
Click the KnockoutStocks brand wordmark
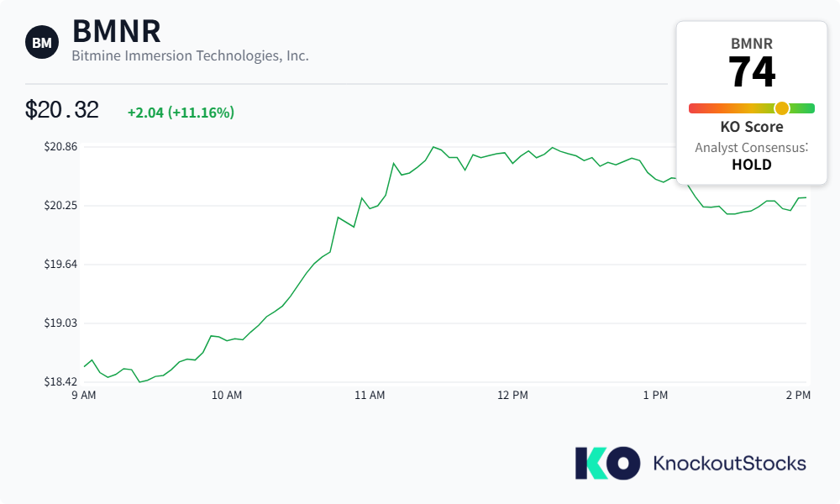pos(730,464)
